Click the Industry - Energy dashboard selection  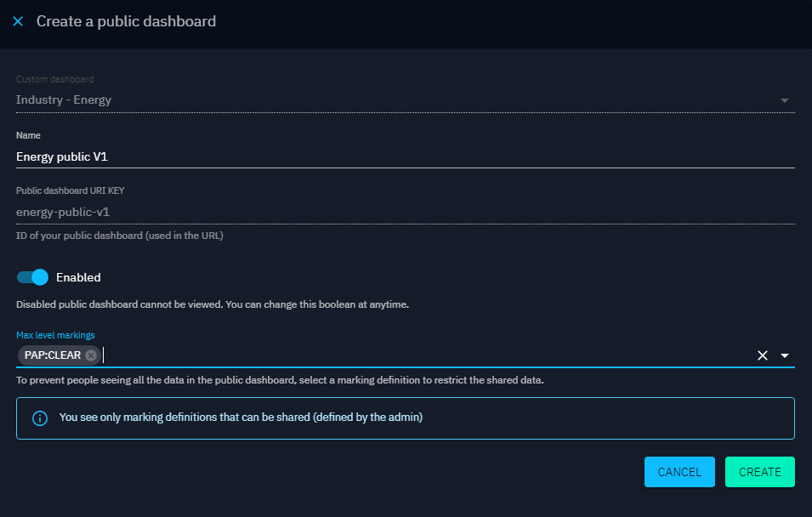(64, 99)
